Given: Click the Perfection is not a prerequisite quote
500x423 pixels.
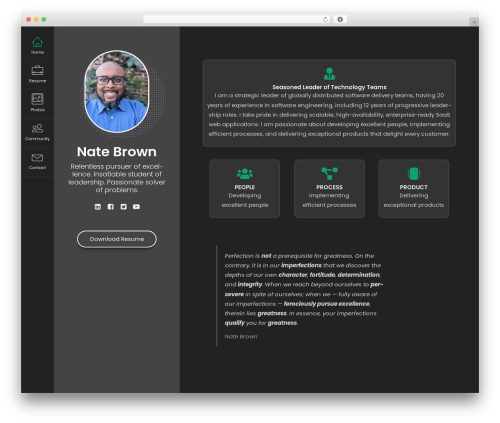Looking at the screenshot, I should pos(303,289).
